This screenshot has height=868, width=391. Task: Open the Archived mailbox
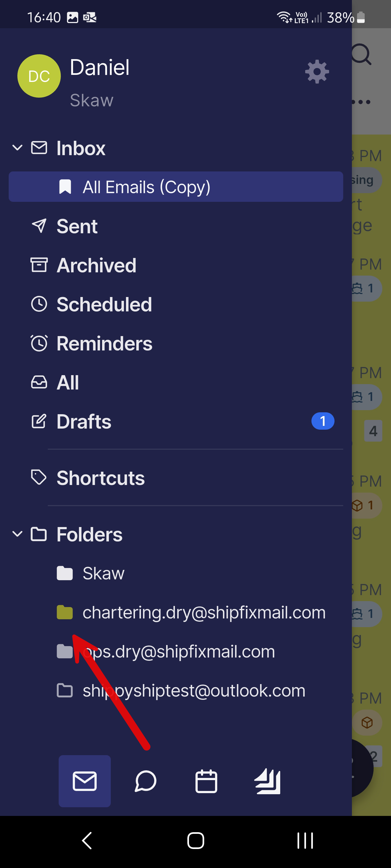[x=96, y=265]
